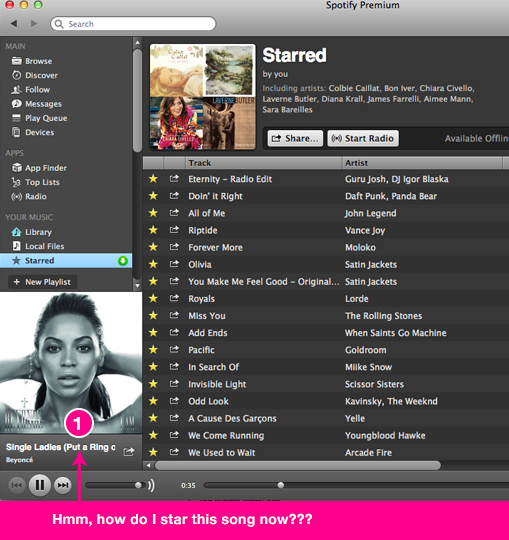The width and height of the screenshot is (509, 540).
Task: Click the star beside We Come Running
Action: [x=153, y=435]
